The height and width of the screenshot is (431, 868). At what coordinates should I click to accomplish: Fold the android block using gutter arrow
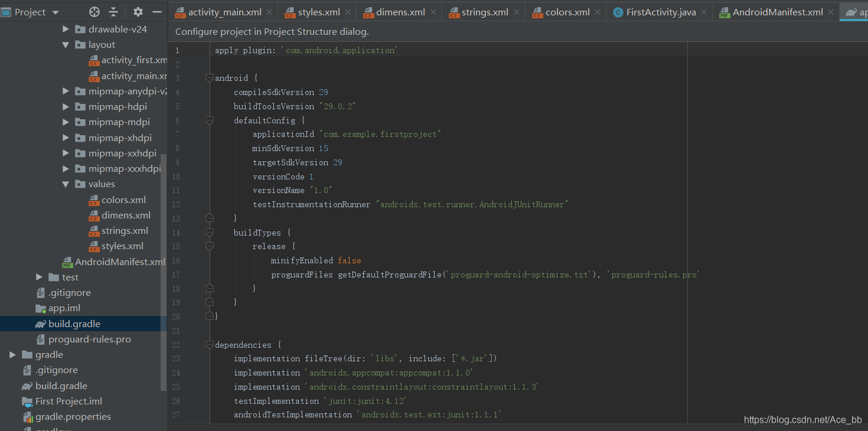click(x=209, y=77)
